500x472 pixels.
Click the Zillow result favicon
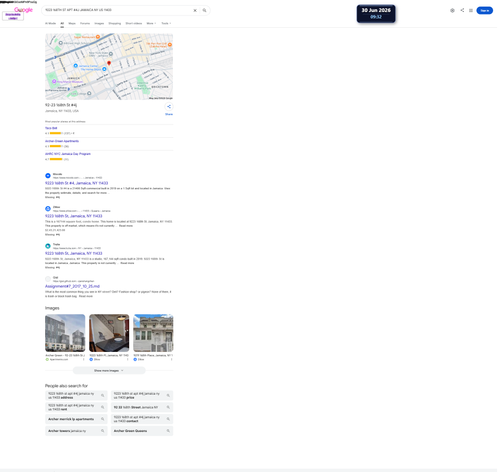pos(48,209)
